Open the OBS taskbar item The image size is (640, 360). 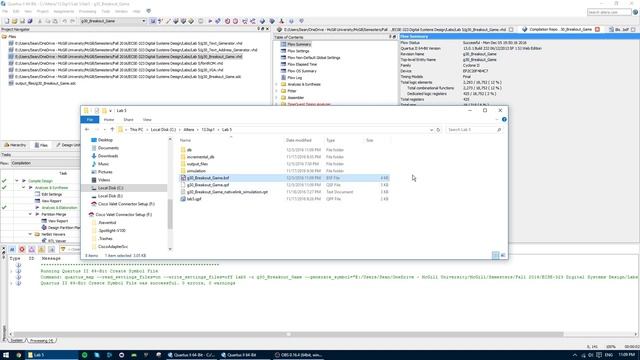(298, 355)
